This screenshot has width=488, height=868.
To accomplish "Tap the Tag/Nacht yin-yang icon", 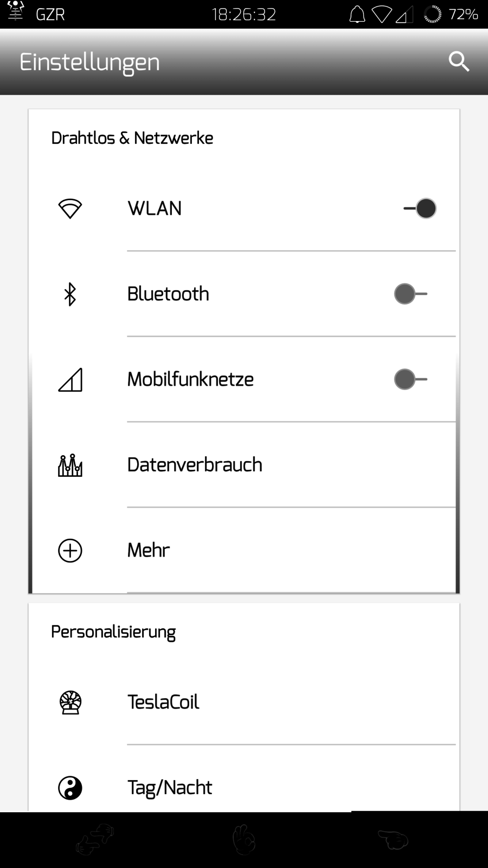I will point(70,788).
